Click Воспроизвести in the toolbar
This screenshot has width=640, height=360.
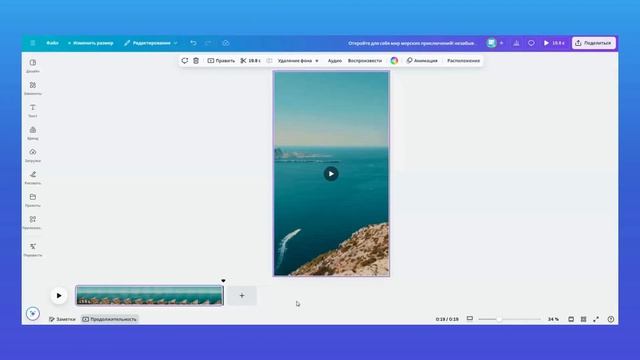364,60
